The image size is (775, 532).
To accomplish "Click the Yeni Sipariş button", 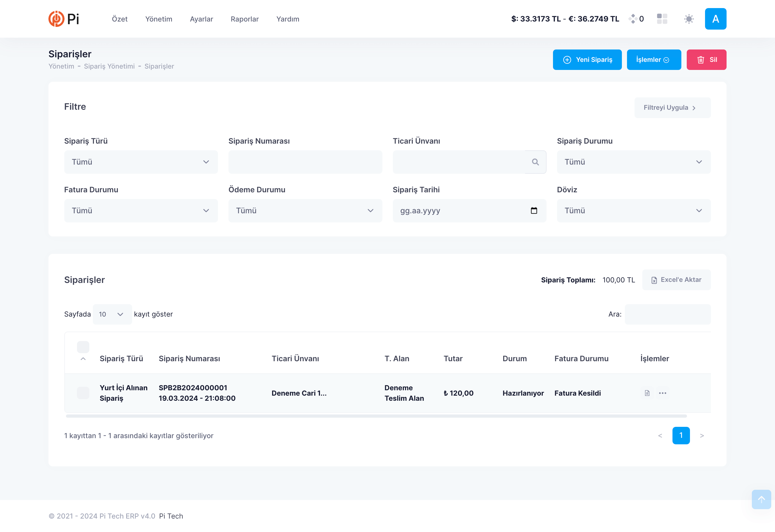I will click(x=587, y=60).
